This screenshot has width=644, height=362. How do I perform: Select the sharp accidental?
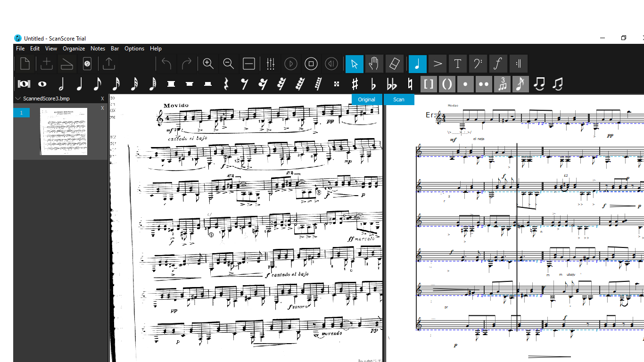coord(355,84)
